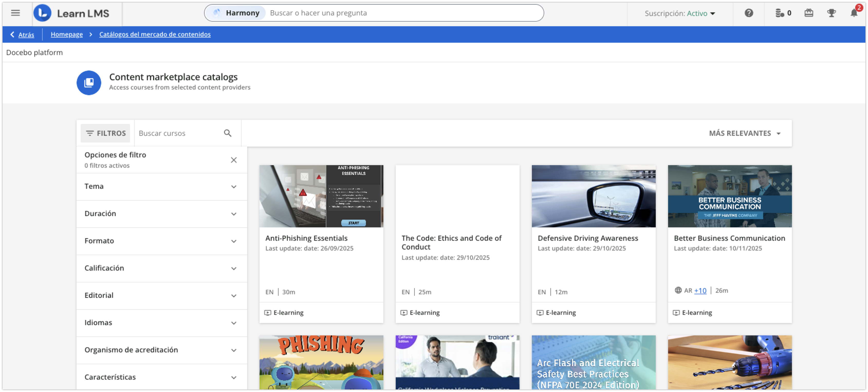Open the rewards gift shop
The width and height of the screenshot is (868, 392).
tap(809, 13)
